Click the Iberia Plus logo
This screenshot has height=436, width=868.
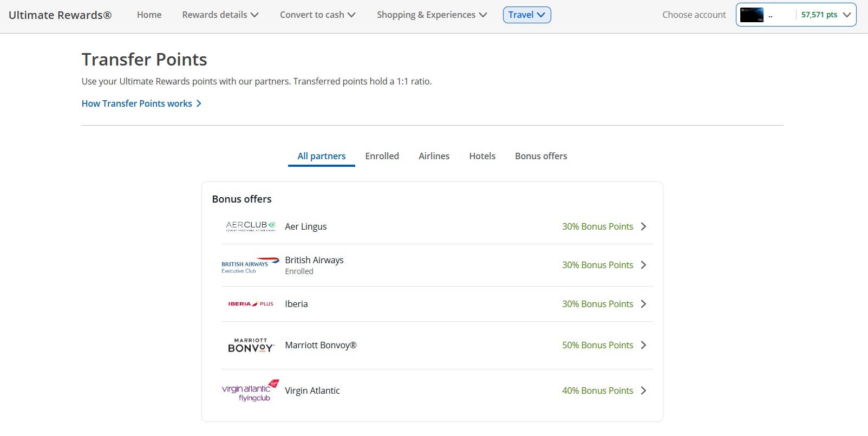[250, 304]
